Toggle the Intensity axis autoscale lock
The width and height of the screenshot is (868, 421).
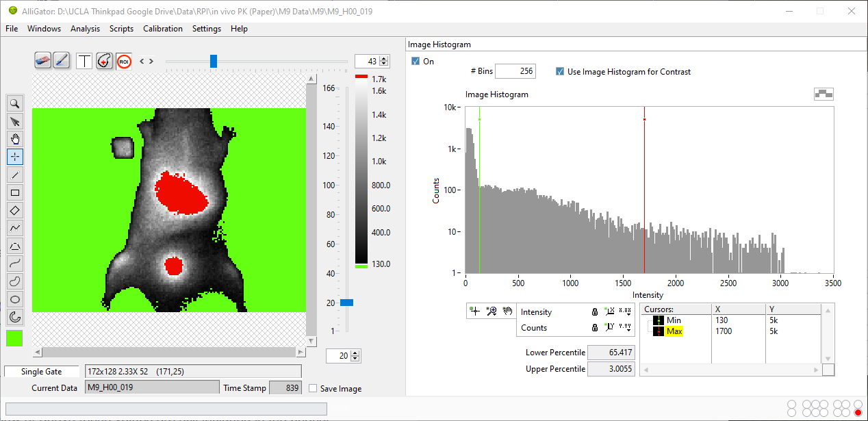tap(595, 312)
